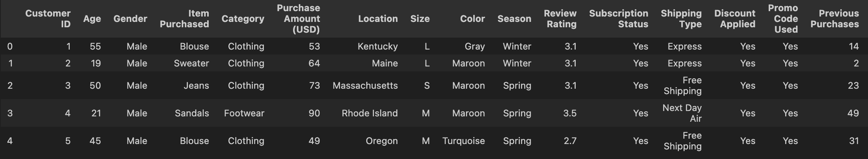Select the Kentucky location cell
Image resolution: width=868 pixels, height=159 pixels.
(x=377, y=46)
